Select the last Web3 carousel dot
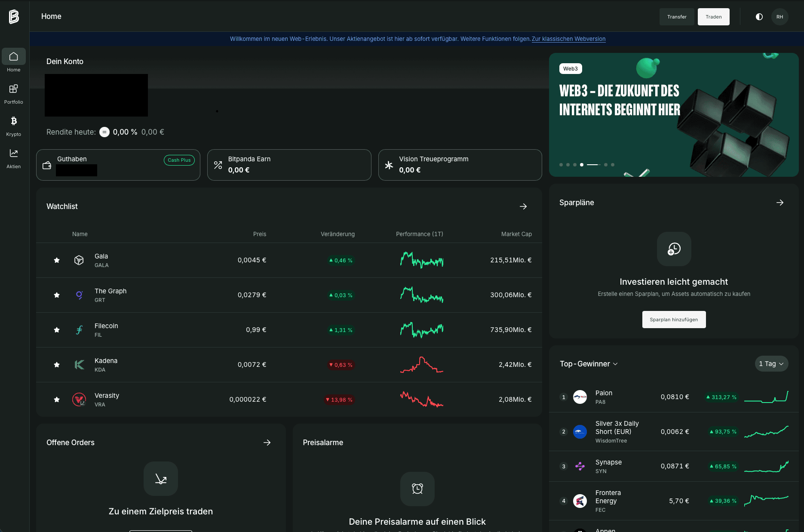Viewport: 804px width, 532px height. [613, 165]
